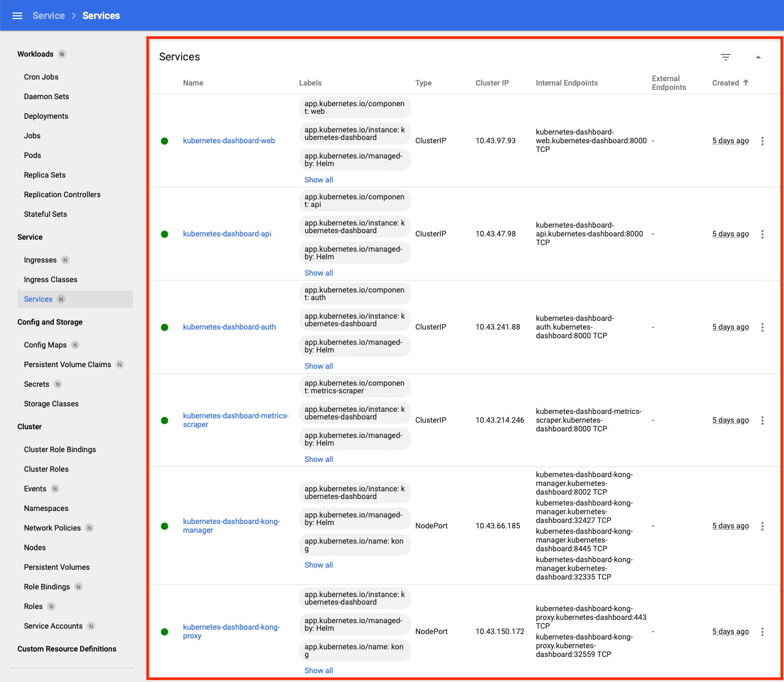
Task: Click Workloads section heading
Action: [x=35, y=54]
